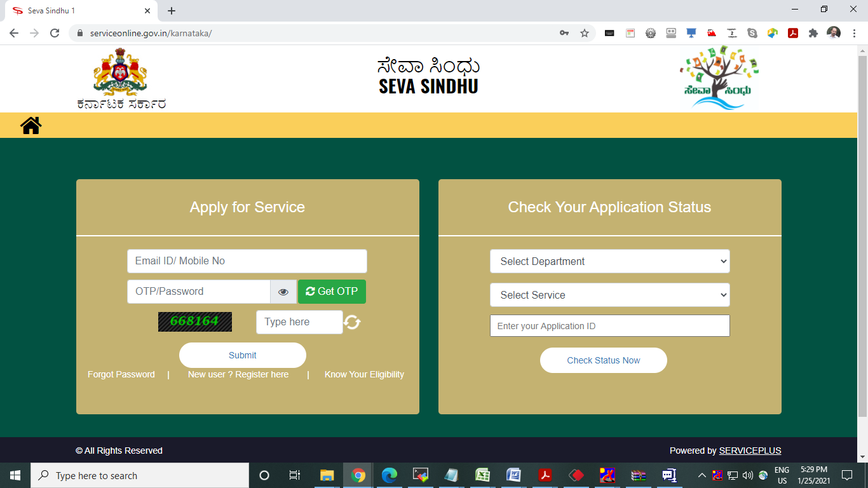Viewport: 868px width, 488px height.
Task: Open Microsoft Edge from the taskbar
Action: [x=390, y=475]
